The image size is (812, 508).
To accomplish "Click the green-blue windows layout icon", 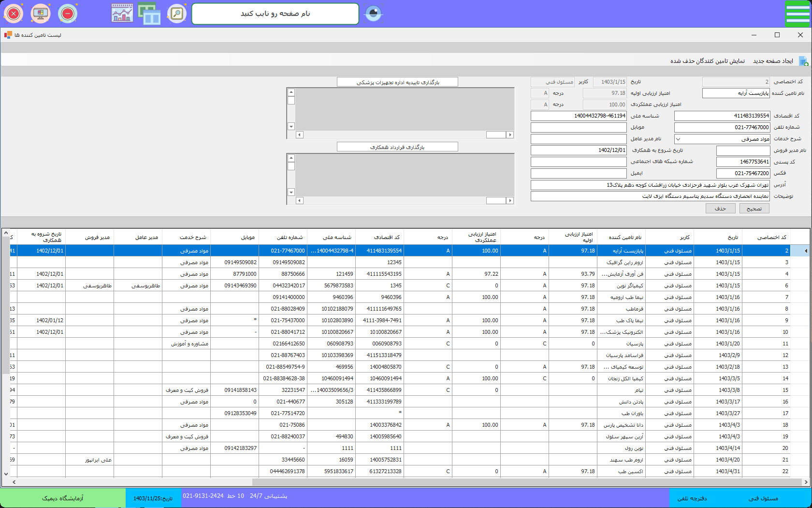I will pyautogui.click(x=149, y=14).
